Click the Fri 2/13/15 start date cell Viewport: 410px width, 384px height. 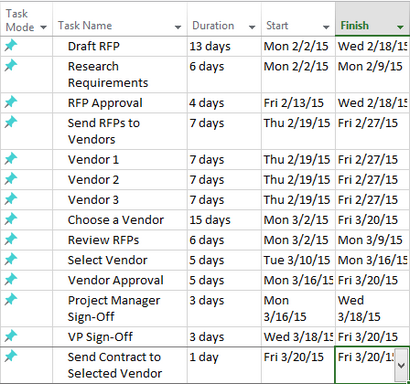(298, 103)
